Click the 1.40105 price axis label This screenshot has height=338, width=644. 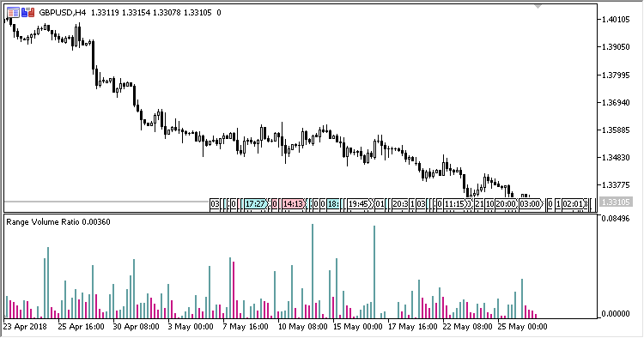pyautogui.click(x=616, y=19)
